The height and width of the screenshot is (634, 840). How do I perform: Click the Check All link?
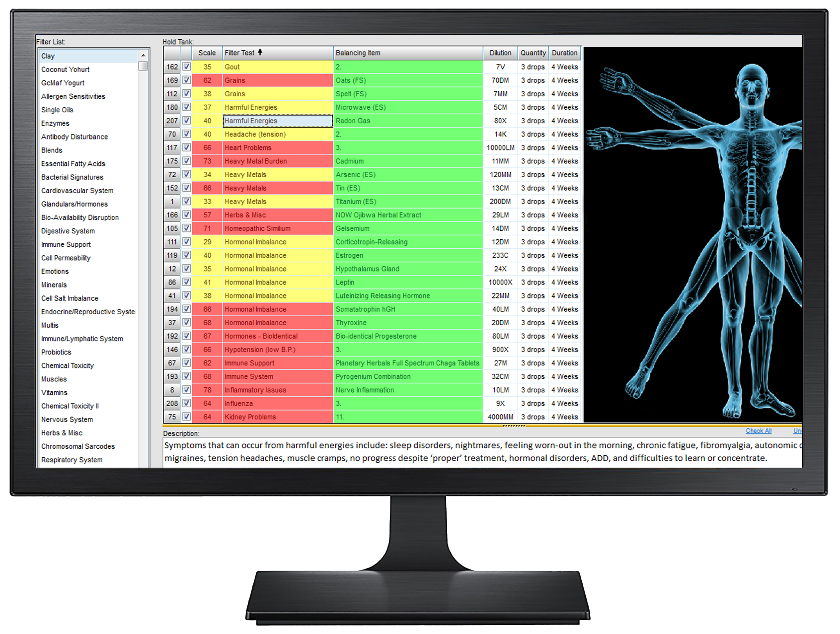[759, 430]
